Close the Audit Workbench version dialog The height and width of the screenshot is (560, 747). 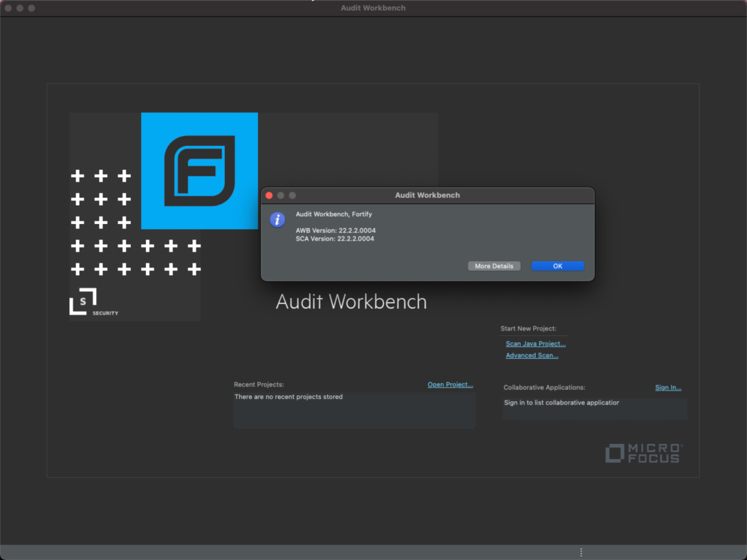pyautogui.click(x=269, y=195)
